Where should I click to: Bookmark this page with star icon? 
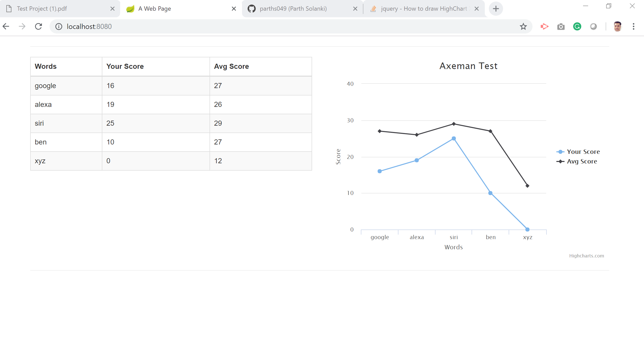pyautogui.click(x=523, y=26)
